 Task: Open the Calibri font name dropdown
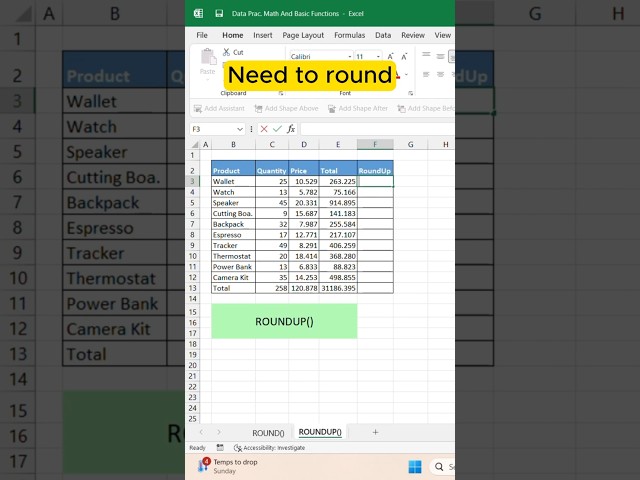pos(350,56)
